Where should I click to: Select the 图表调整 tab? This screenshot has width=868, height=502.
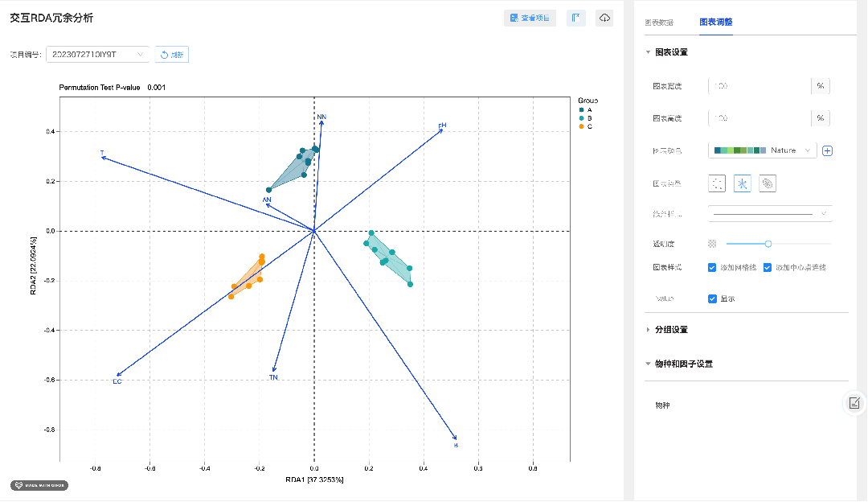tap(715, 23)
